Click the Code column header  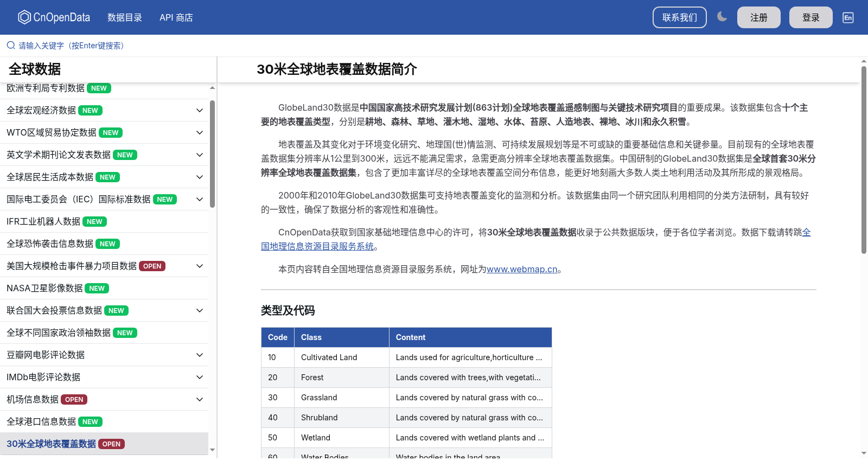[x=278, y=337]
